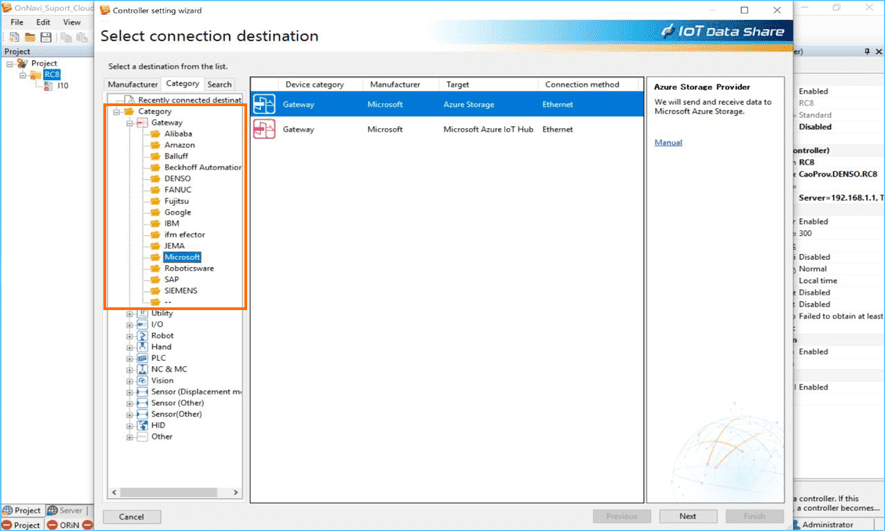Select the Microsoft folder in Gateway tree
885x531 pixels.
(x=182, y=257)
